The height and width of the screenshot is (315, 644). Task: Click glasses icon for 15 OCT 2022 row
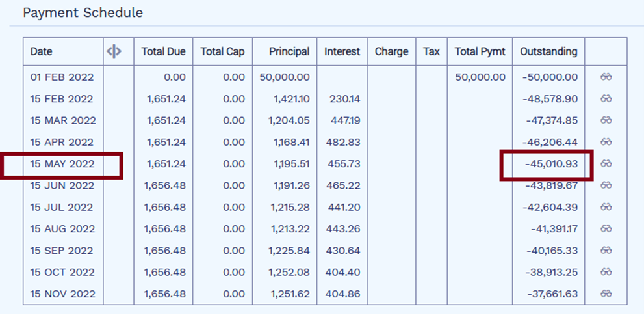606,272
